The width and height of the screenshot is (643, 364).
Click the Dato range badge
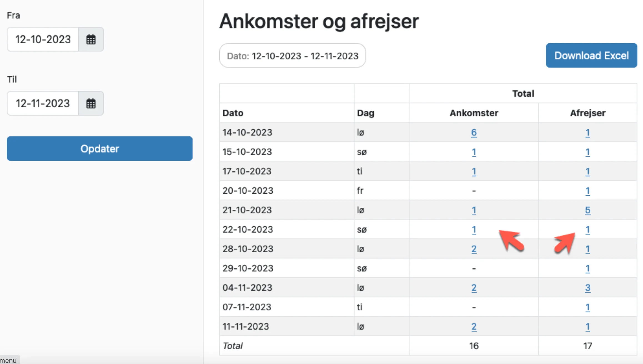pyautogui.click(x=292, y=55)
